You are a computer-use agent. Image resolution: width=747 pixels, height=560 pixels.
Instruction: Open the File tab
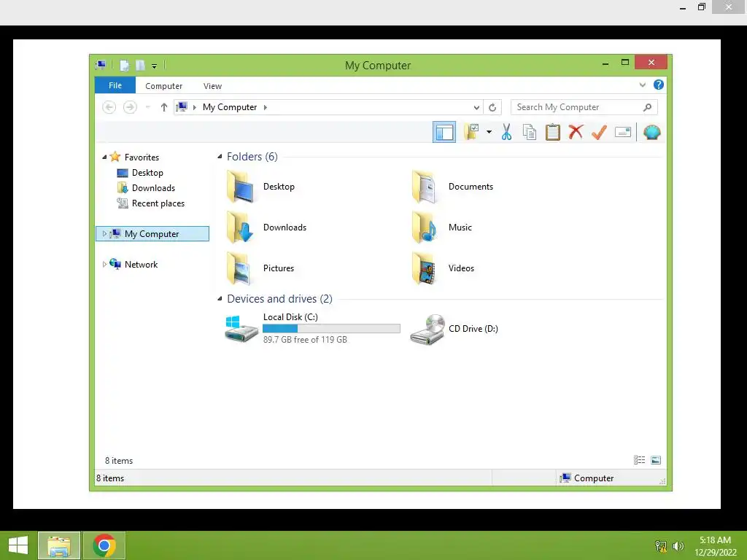tap(115, 85)
